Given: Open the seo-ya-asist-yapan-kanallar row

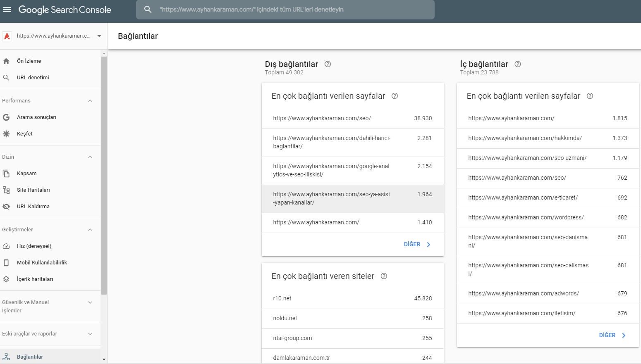Looking at the screenshot, I should (353, 199).
